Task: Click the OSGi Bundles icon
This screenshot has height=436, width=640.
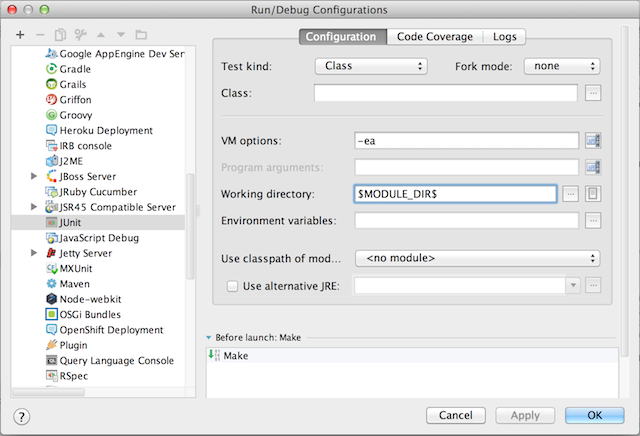Action: 51,314
